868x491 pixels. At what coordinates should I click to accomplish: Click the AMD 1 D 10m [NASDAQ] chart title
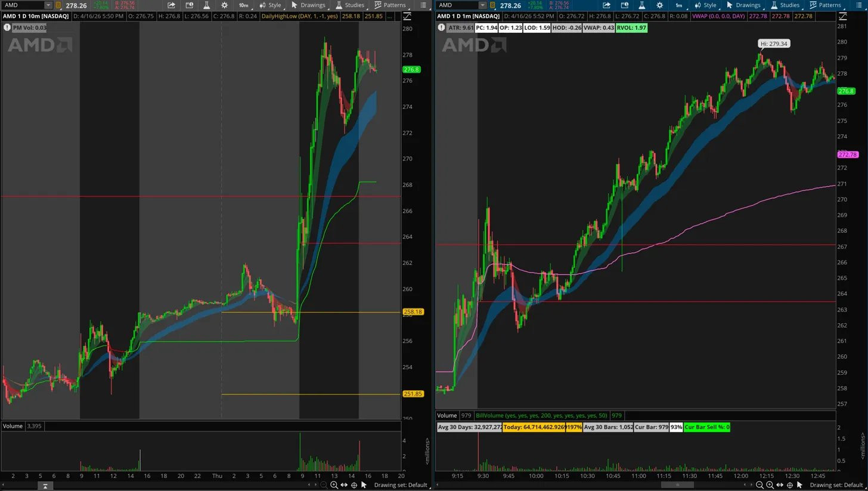pyautogui.click(x=36, y=16)
